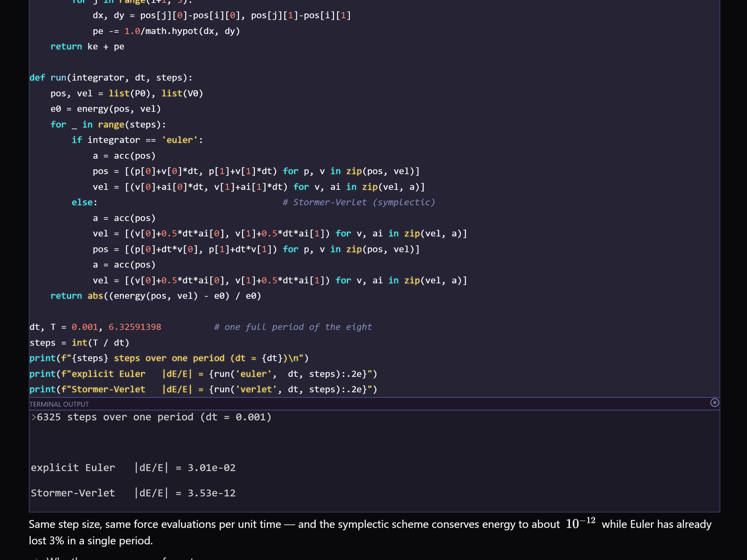Click the print line with 'steps over one period'
This screenshot has width=747, height=560.
click(169, 358)
